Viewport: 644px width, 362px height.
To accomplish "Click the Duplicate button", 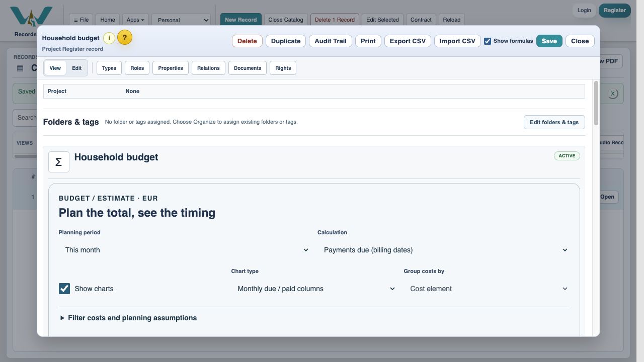I will pos(286,41).
